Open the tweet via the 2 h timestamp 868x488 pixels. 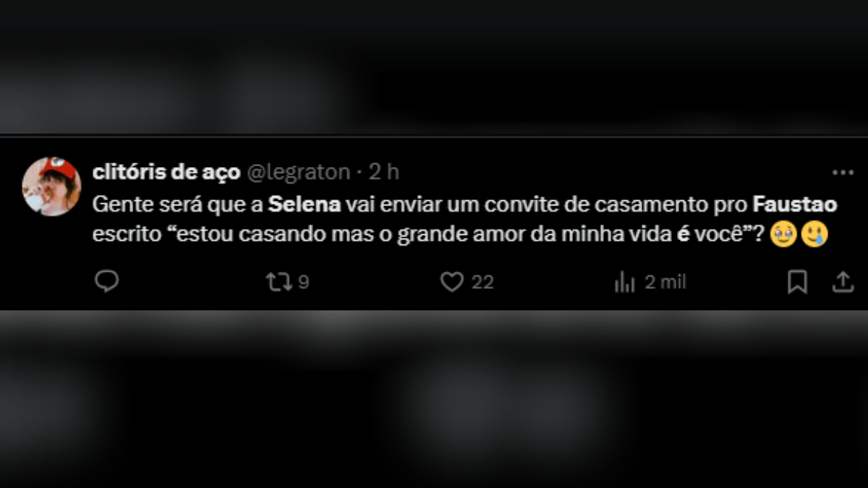tap(383, 173)
